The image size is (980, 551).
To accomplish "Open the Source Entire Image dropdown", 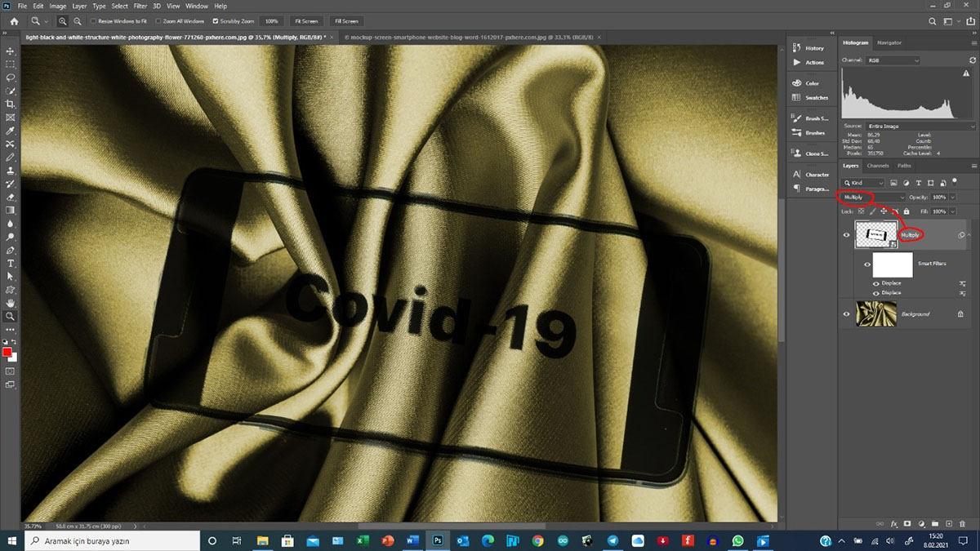I will point(920,127).
